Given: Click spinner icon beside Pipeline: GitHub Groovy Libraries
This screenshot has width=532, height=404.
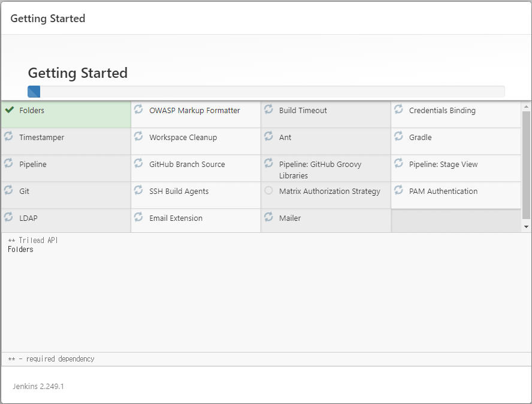Looking at the screenshot, I should click(268, 163).
